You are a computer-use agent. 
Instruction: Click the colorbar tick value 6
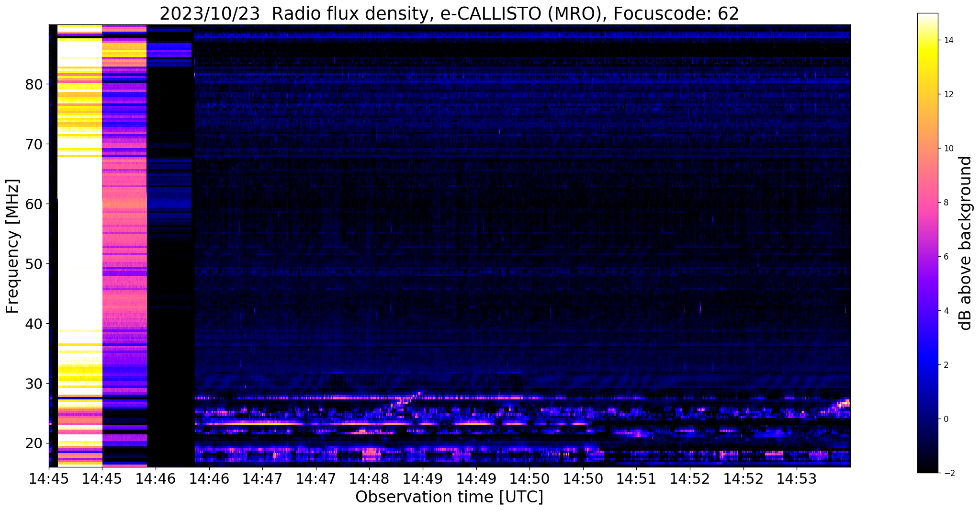pos(945,257)
